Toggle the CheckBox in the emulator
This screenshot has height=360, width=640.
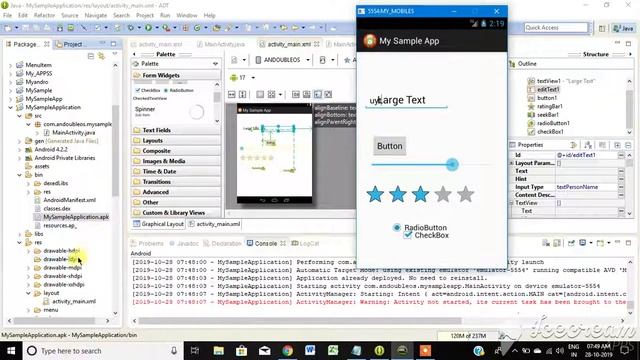tap(426, 235)
